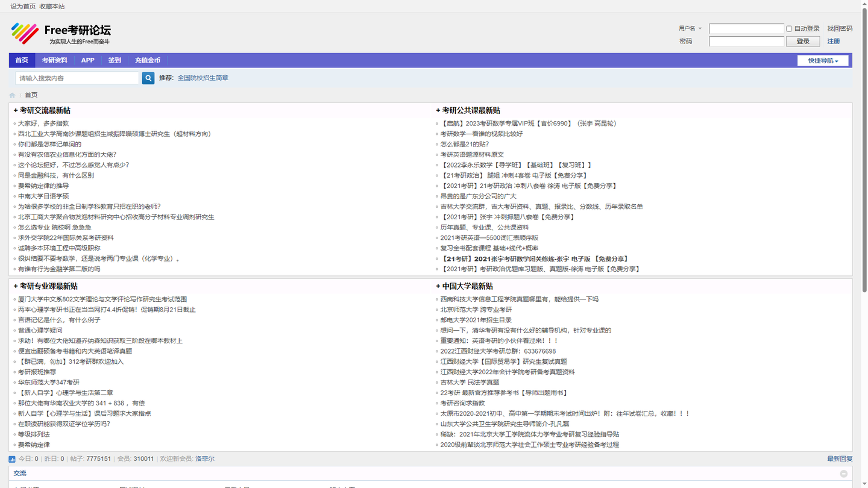Open the post 在职读研能获得双证学位学历吗
868x488 pixels.
point(64,424)
